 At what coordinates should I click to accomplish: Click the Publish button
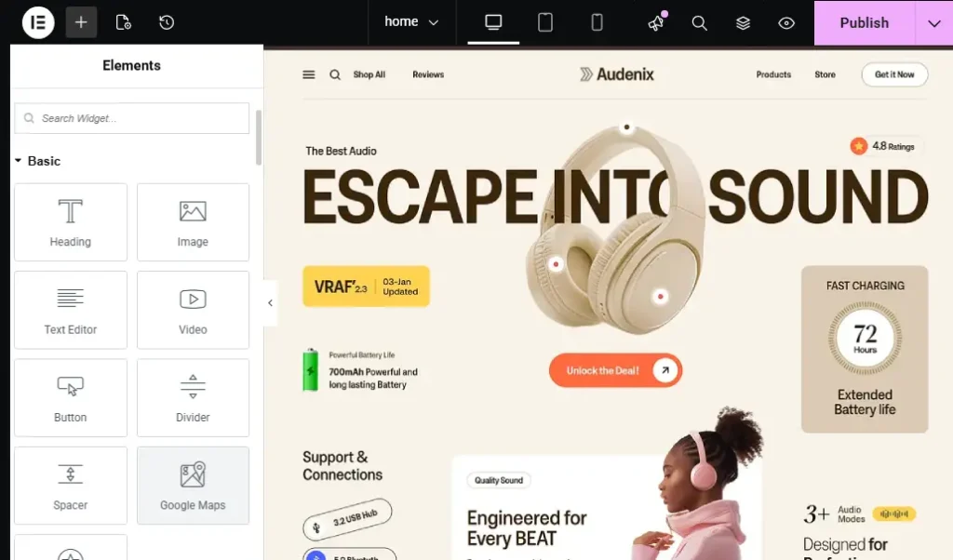click(x=864, y=23)
